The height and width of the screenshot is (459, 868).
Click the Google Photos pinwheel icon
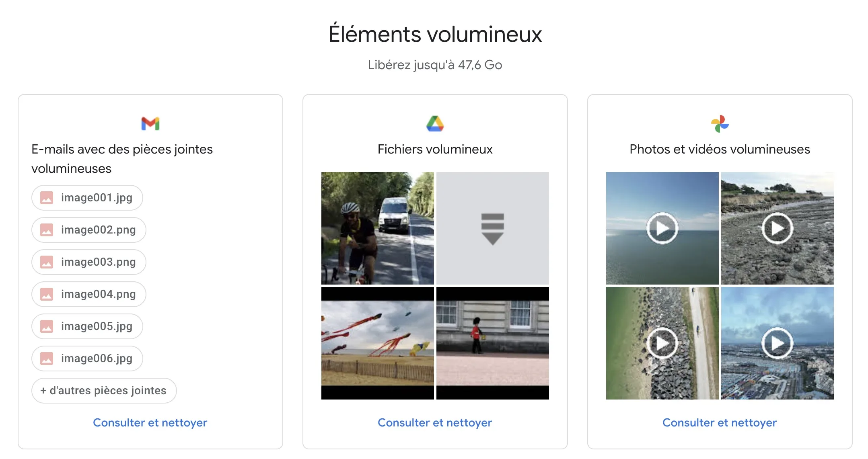720,124
